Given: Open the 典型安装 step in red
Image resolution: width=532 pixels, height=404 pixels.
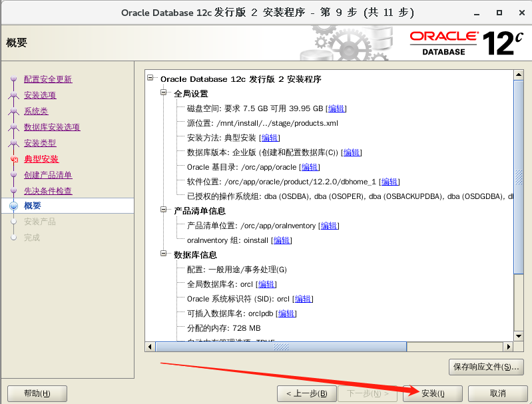Looking at the screenshot, I should 41,159.
